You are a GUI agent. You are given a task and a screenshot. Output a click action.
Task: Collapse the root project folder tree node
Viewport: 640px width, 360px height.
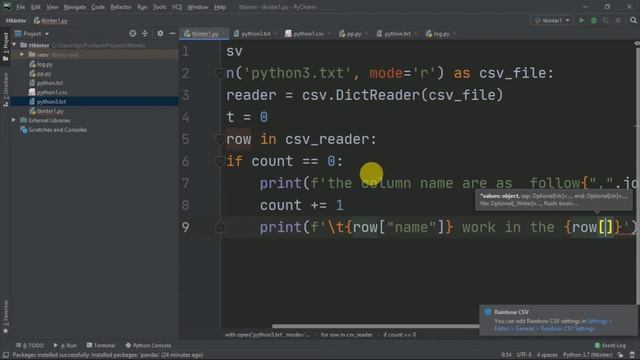tap(15, 45)
